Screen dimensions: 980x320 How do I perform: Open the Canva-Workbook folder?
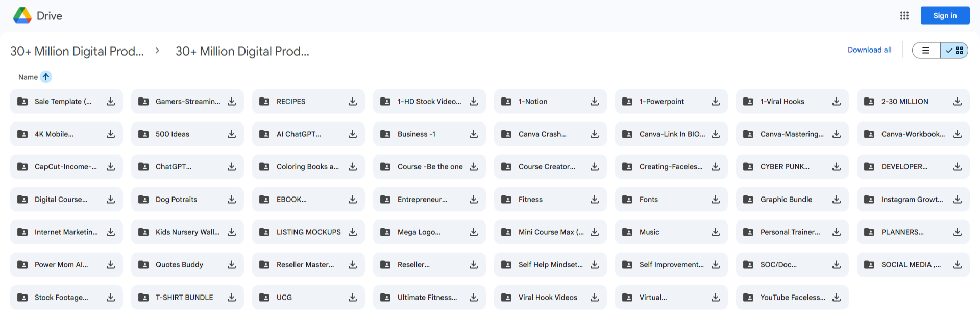913,134
